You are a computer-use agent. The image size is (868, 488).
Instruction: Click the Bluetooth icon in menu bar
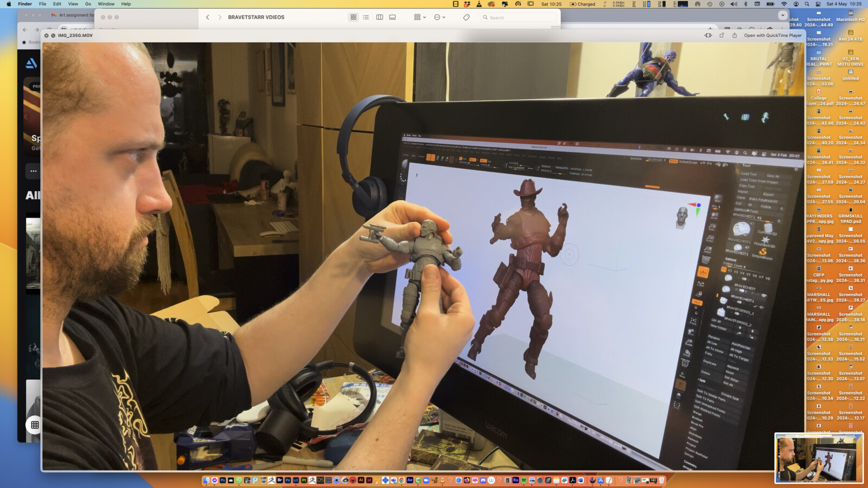[x=745, y=4]
